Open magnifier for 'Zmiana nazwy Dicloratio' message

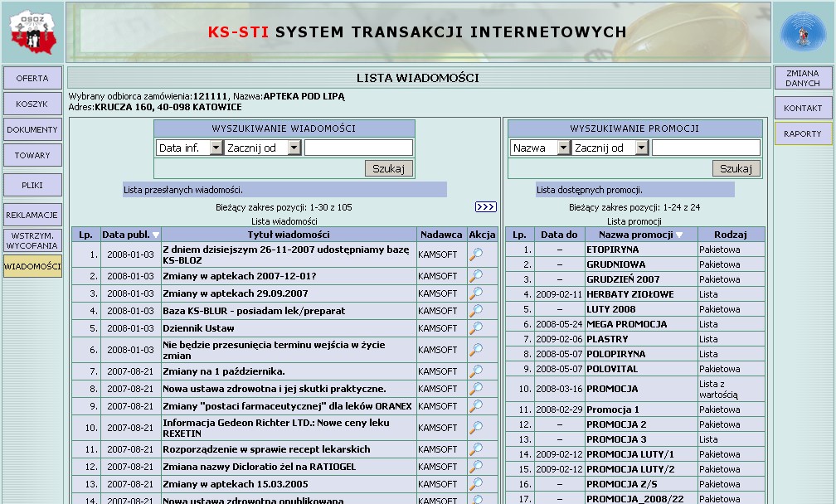476,467
